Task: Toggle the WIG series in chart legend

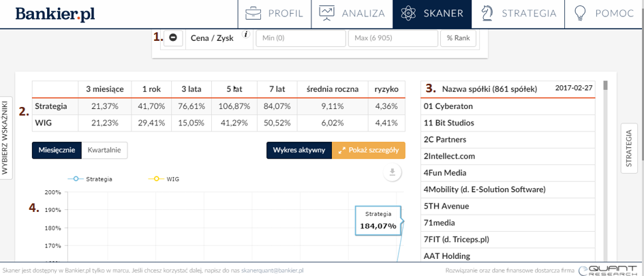Action: (164, 179)
